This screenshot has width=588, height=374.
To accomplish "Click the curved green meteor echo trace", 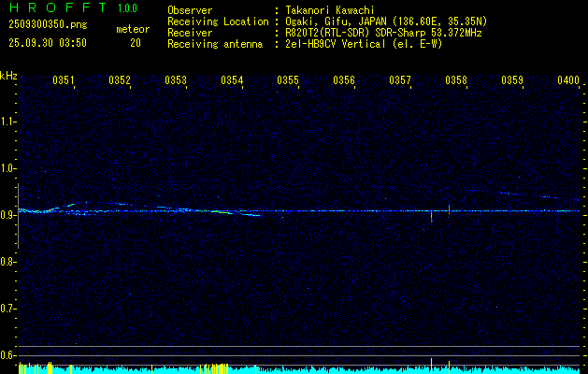I will tap(65, 205).
